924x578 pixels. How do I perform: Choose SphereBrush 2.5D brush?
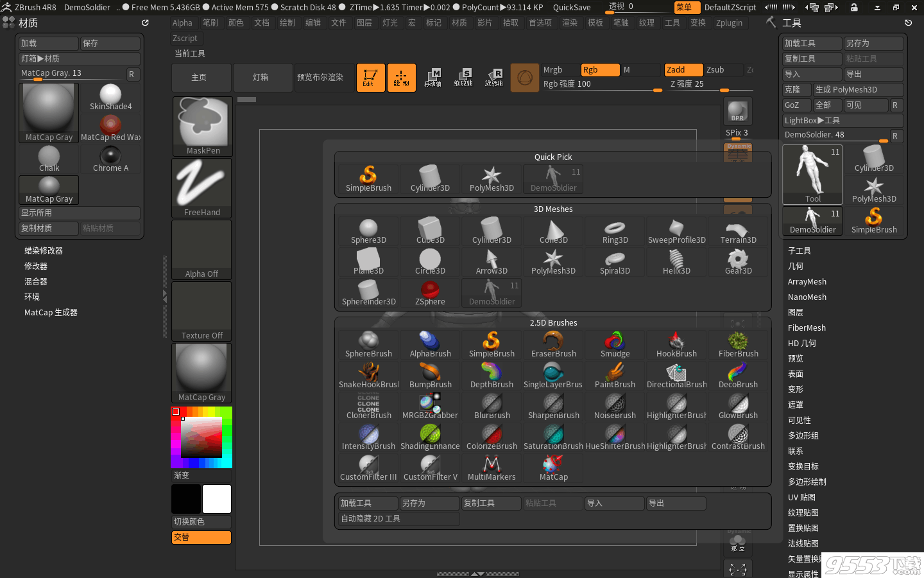click(368, 345)
